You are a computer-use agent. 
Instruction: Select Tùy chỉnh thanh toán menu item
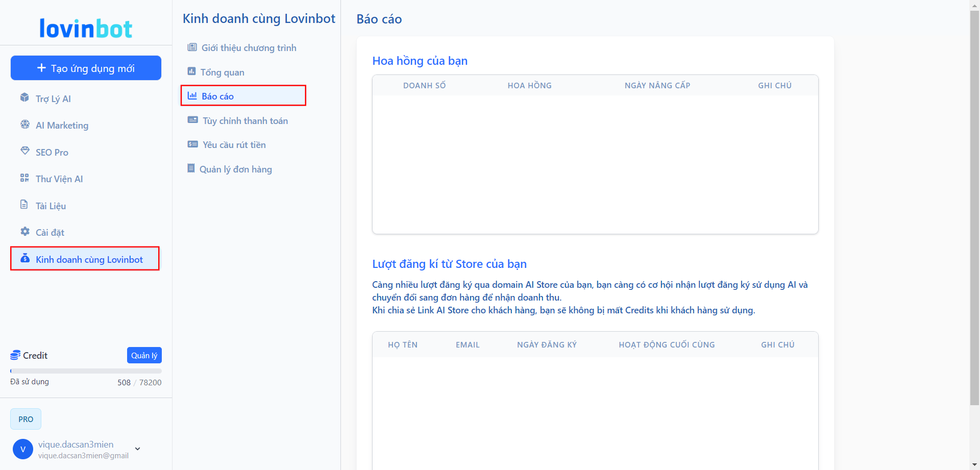point(245,120)
